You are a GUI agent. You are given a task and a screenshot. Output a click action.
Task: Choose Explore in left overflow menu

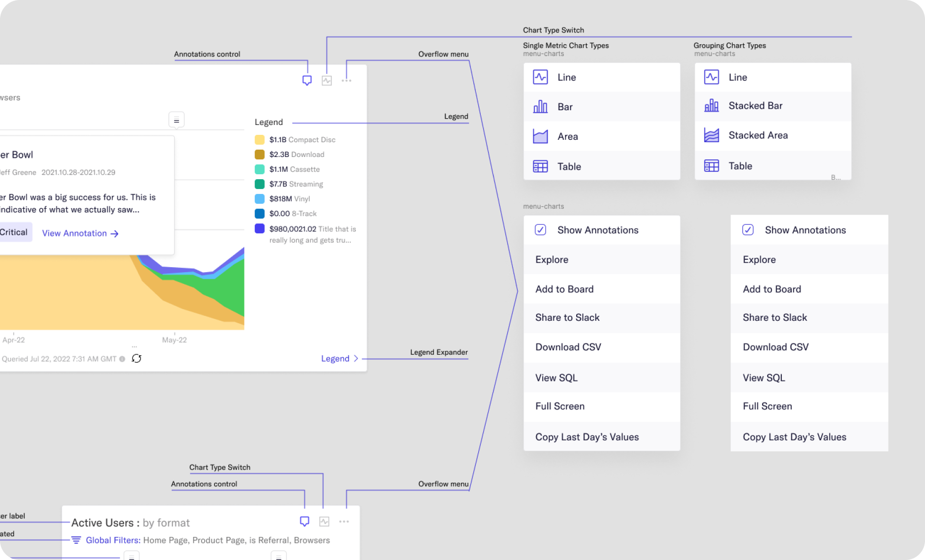pos(602,259)
